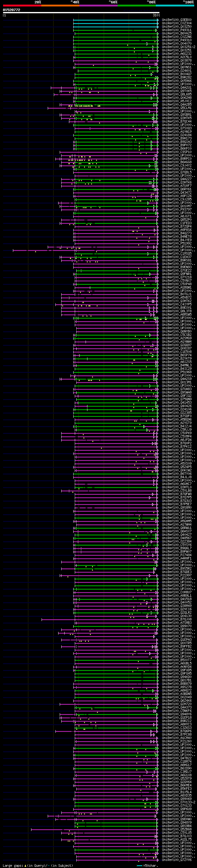The width and height of the screenshot is (197, 868).
Task: Click the UniRef100_P21260 label
Action: (x=177, y=741)
